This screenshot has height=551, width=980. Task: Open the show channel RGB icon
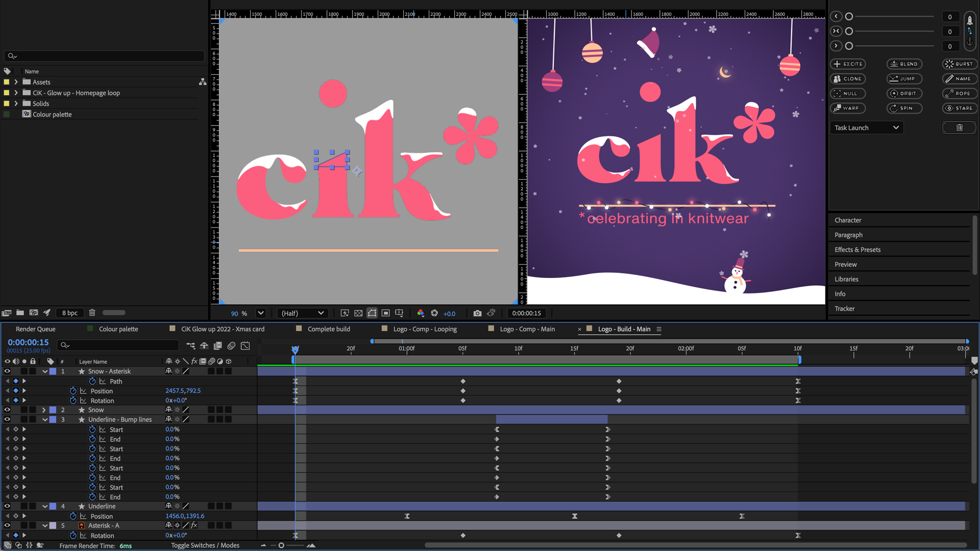(x=420, y=313)
